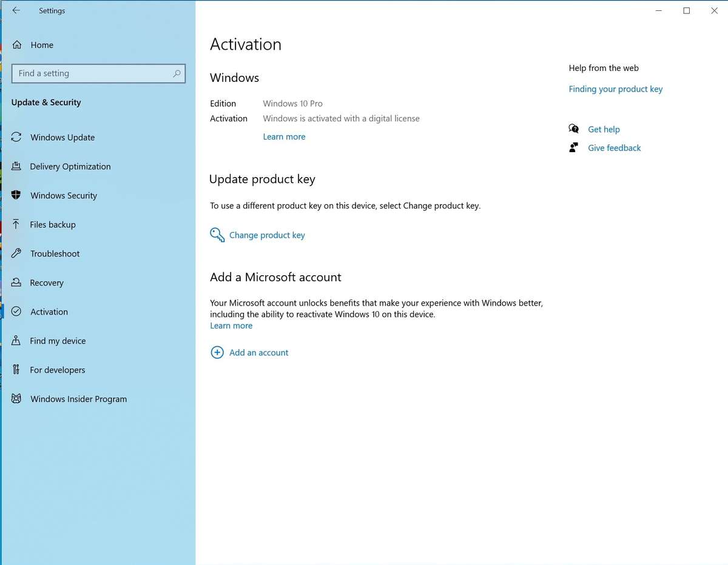Click Learn more under Add a Microsoft account
728x565 pixels.
(231, 326)
